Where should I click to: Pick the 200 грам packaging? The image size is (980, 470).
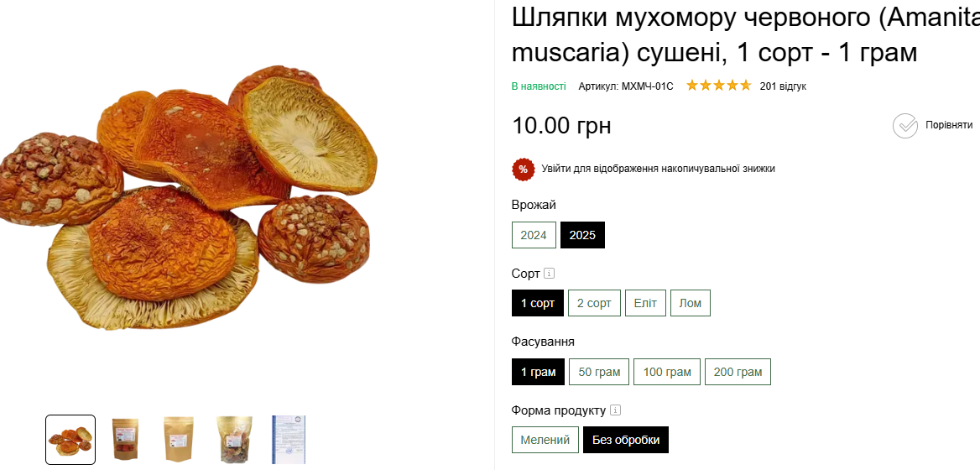point(738,372)
